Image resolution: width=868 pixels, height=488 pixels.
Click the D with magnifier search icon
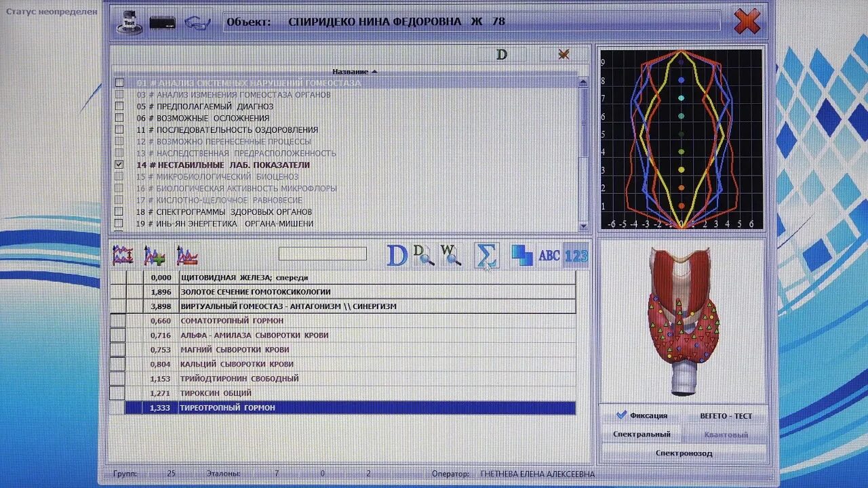pos(424,255)
